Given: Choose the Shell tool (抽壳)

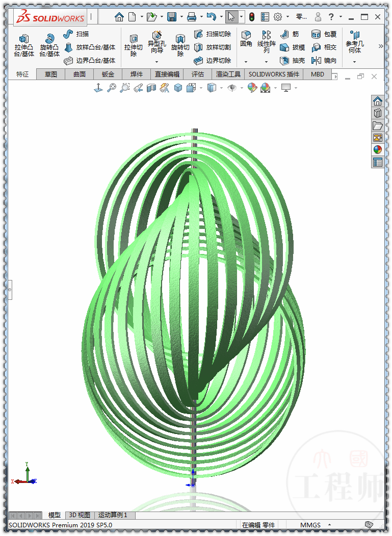Looking at the screenshot, I should click(x=292, y=61).
